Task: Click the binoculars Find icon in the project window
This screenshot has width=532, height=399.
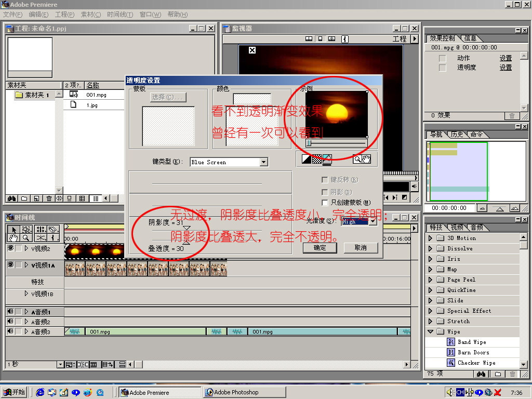Action: point(12,198)
